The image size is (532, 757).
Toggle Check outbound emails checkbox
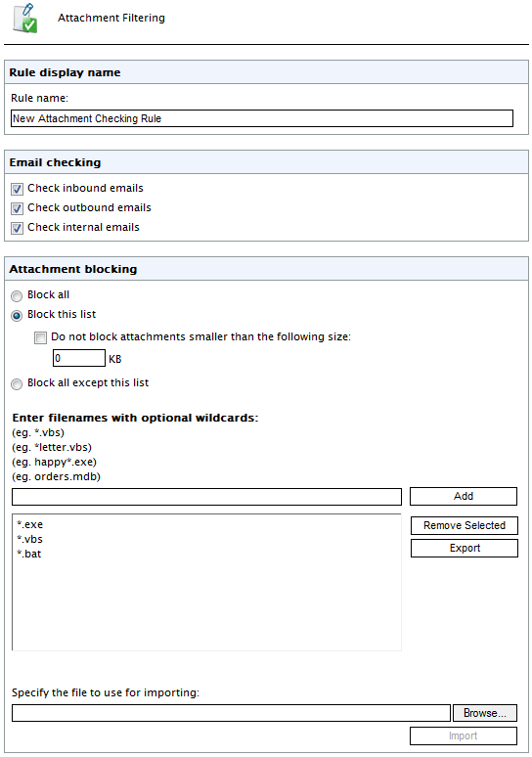pos(17,208)
